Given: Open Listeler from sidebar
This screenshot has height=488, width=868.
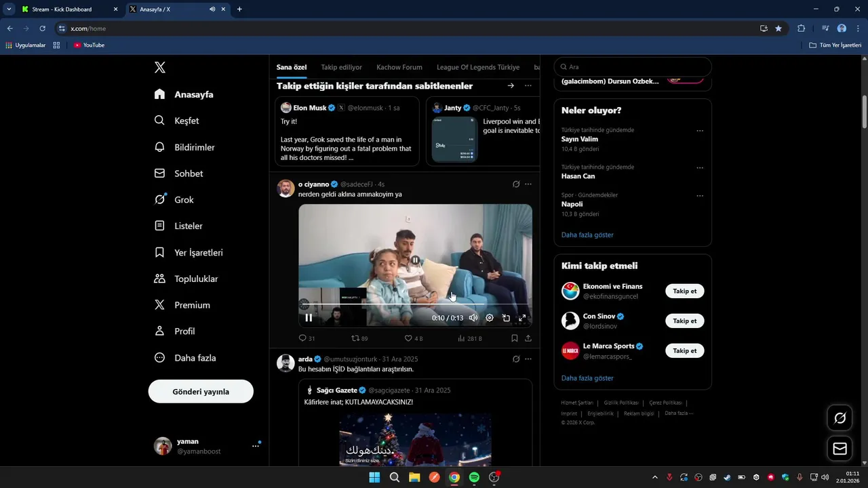Looking at the screenshot, I should 179,226.
